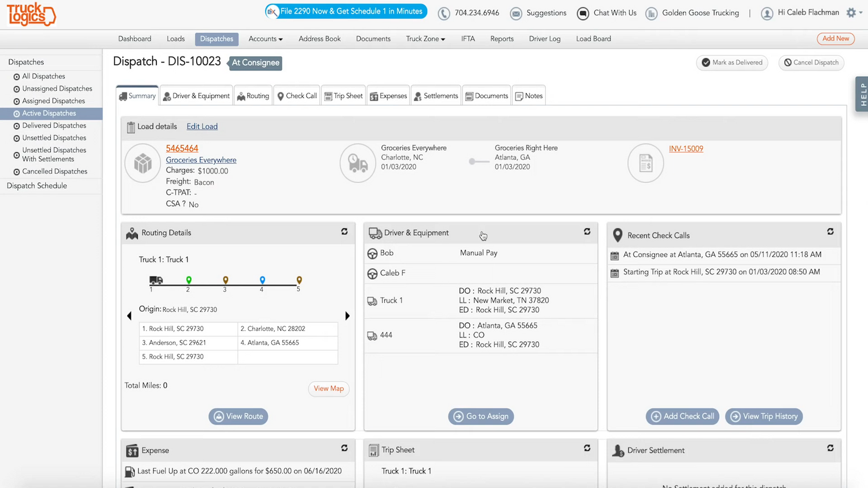Switch to the Check Call tab
The width and height of the screenshot is (868, 488).
point(297,96)
